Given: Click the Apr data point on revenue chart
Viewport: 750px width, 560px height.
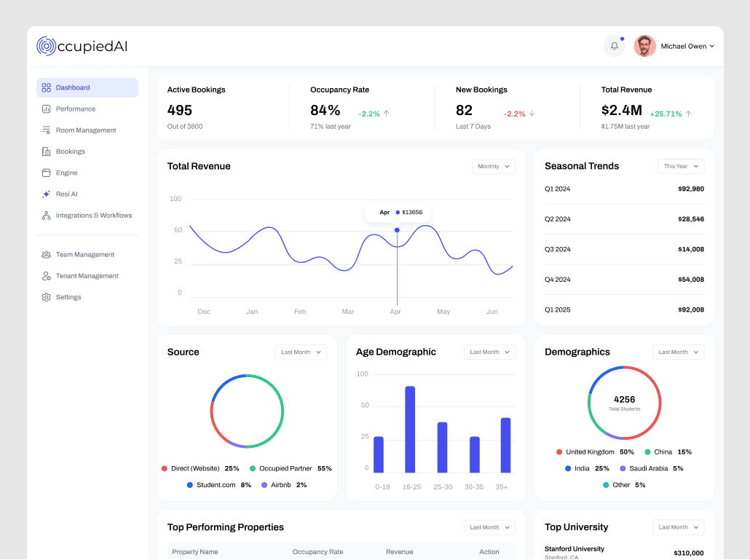Looking at the screenshot, I should coord(397,231).
